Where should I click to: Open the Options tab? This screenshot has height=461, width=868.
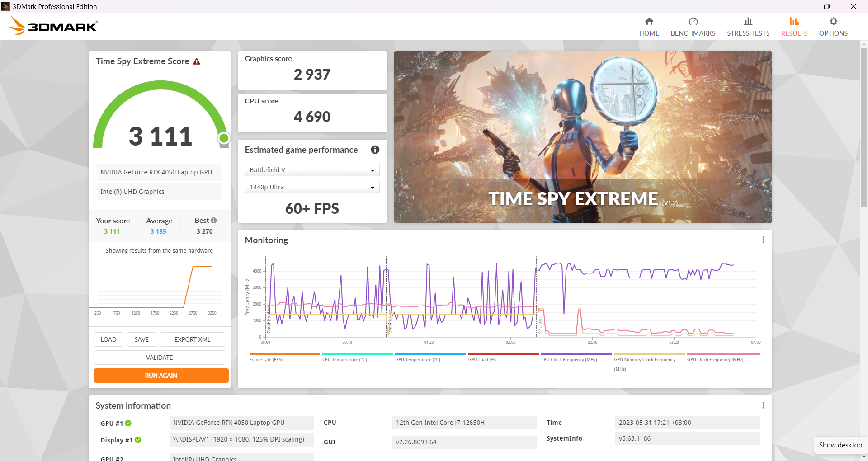coord(833,27)
